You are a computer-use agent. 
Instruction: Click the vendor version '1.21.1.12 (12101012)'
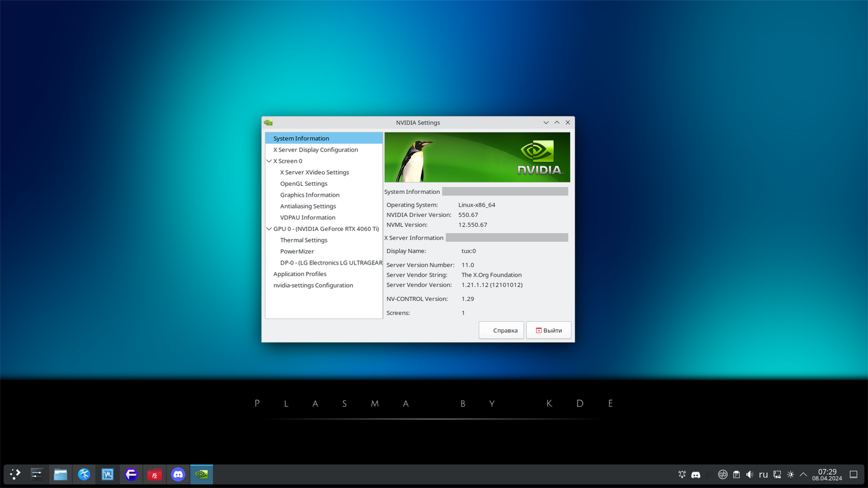(x=492, y=285)
